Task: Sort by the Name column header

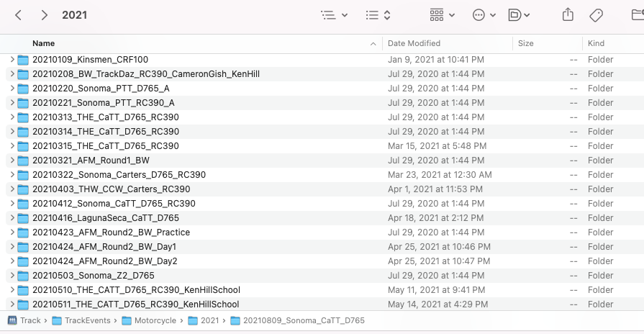Action: [x=44, y=43]
